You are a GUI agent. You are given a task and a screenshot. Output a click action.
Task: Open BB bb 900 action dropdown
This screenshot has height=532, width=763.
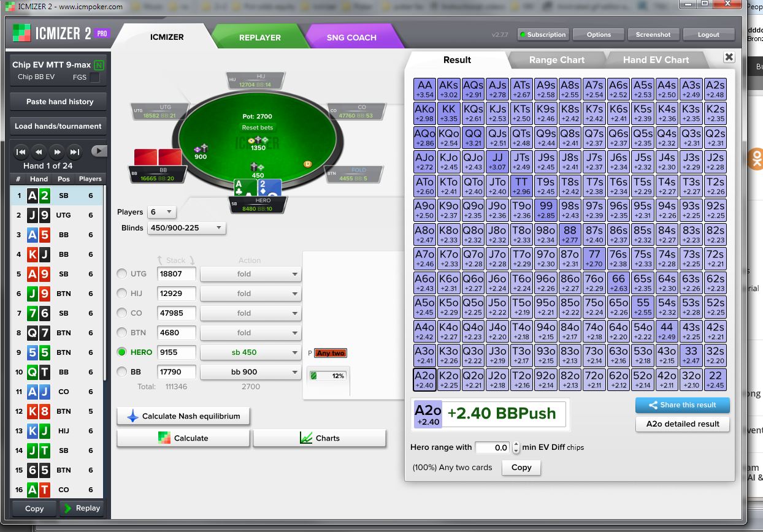251,372
